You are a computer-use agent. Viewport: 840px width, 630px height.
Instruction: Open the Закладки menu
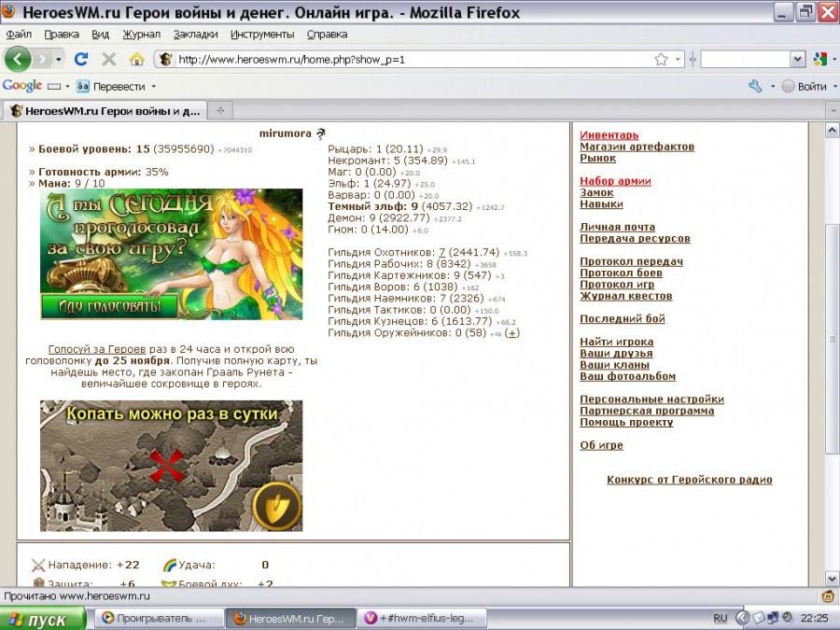[196, 35]
